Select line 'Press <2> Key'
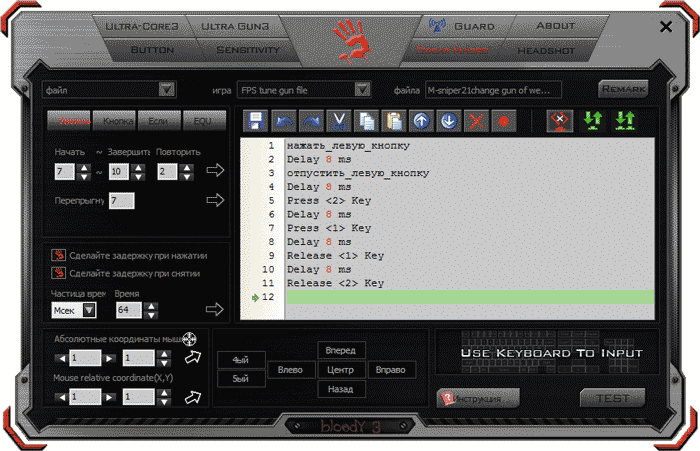The image size is (700, 451). pos(329,200)
